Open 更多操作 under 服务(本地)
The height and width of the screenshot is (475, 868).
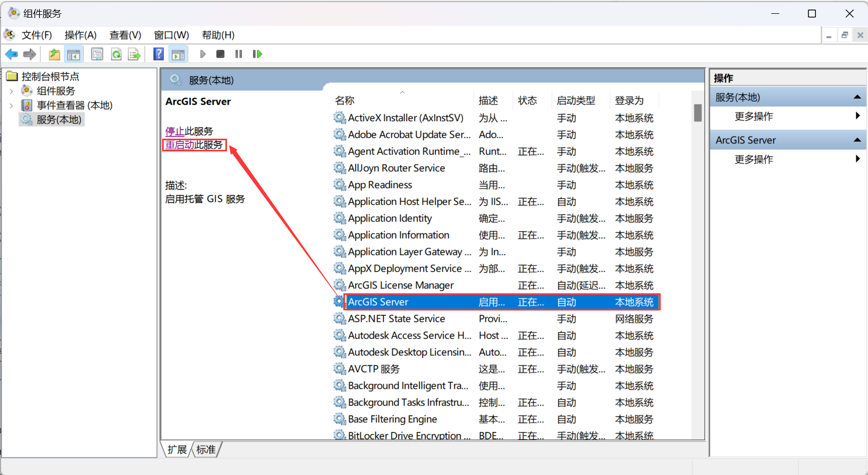754,116
